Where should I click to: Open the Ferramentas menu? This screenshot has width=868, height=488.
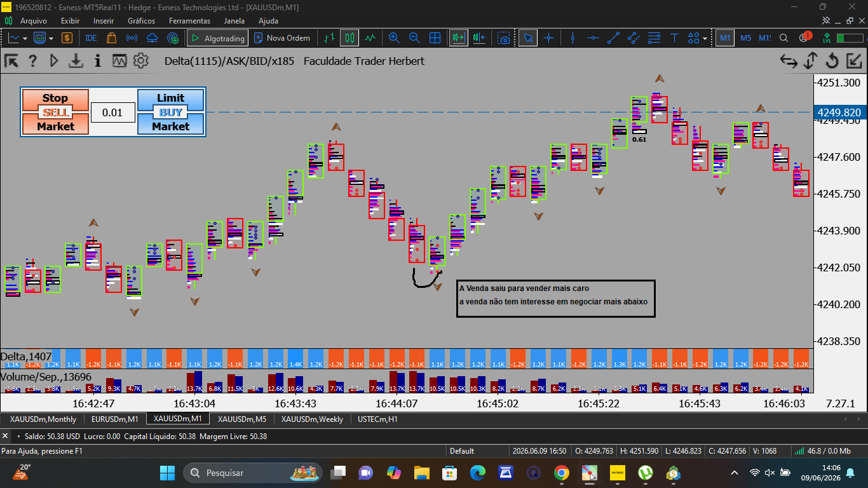click(x=189, y=20)
